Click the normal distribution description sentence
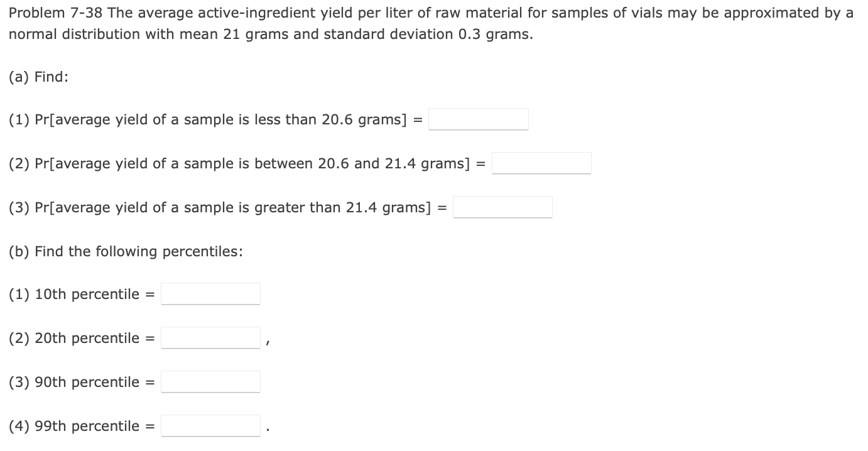 [270, 34]
